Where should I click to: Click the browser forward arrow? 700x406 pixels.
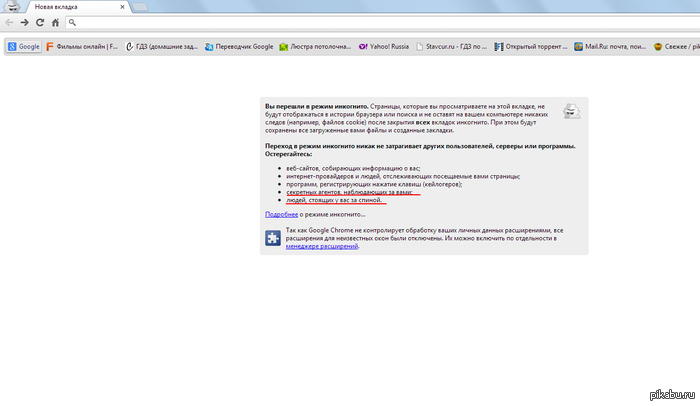(24, 22)
